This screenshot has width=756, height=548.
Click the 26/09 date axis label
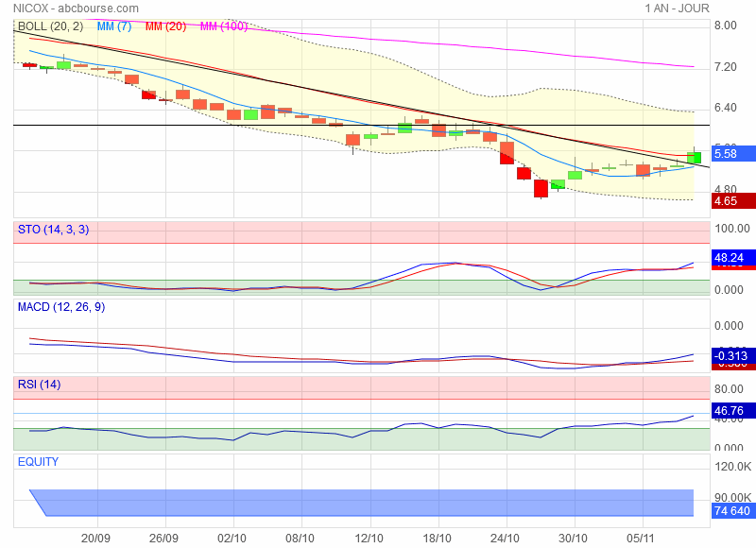click(x=163, y=538)
